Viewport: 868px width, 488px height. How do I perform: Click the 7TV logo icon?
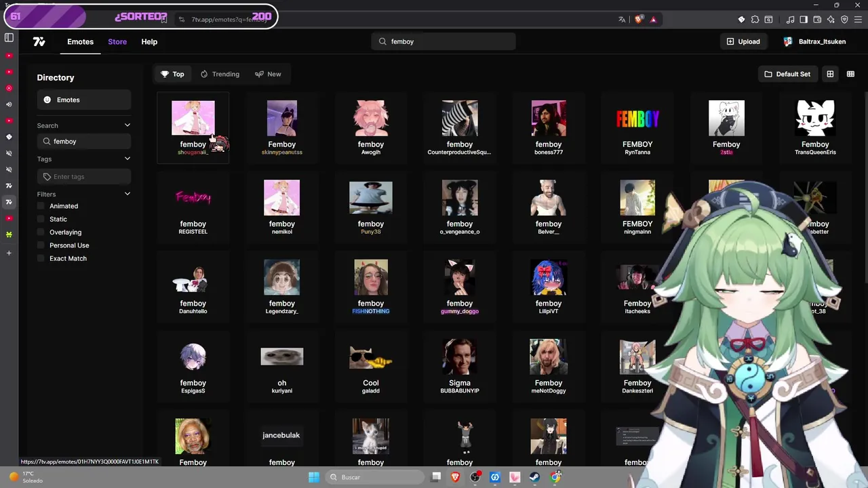[39, 41]
